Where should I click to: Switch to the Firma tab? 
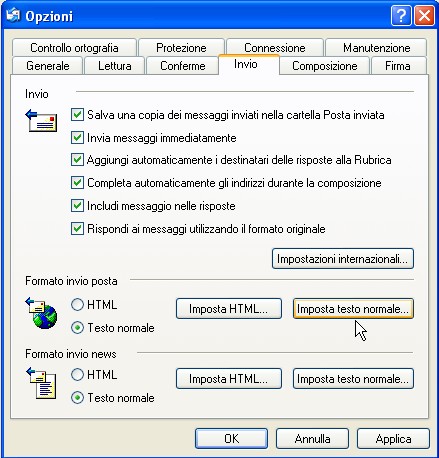tap(398, 66)
